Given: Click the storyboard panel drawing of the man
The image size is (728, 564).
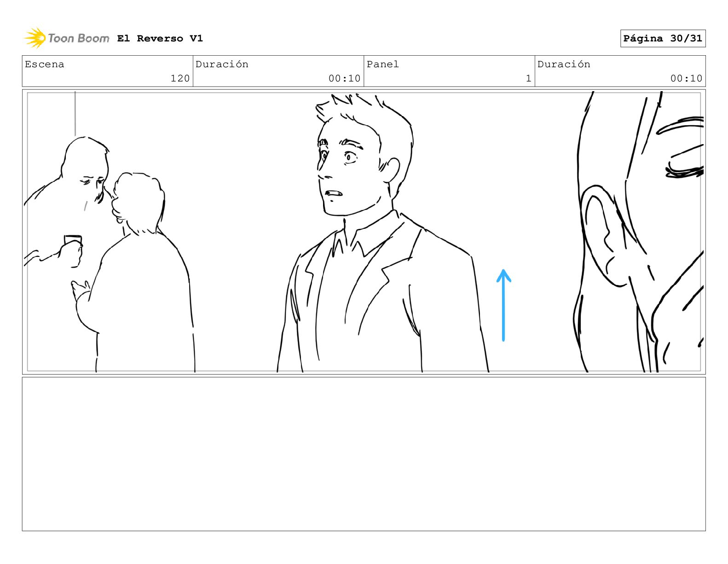Looking at the screenshot, I should pos(364,232).
